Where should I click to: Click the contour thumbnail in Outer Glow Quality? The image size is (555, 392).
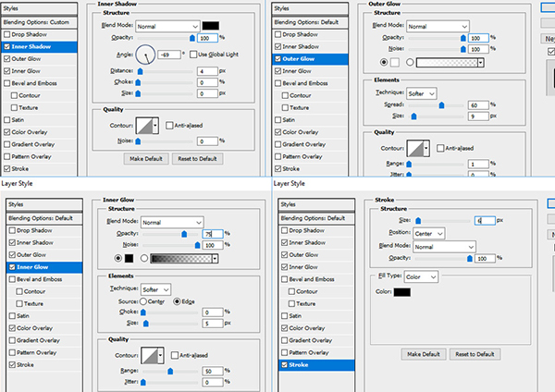(x=422, y=149)
